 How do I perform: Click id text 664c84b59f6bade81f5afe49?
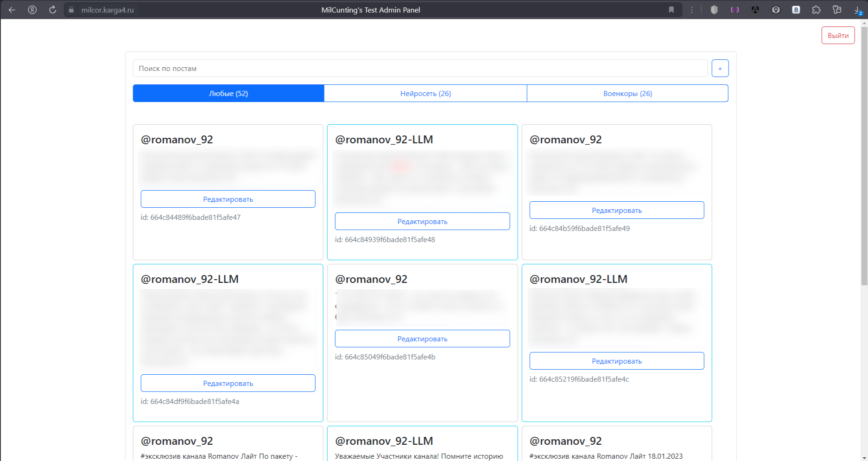pyautogui.click(x=580, y=228)
